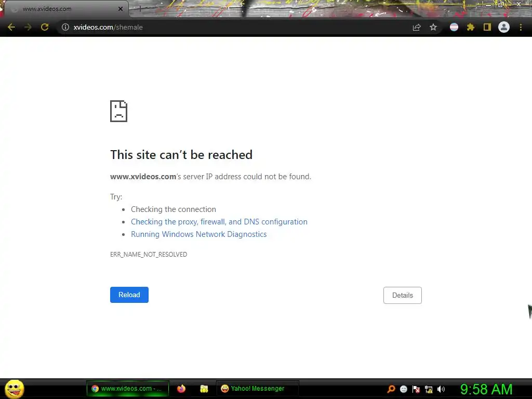532x399 pixels.
Task: Click the ERR_NAME_NOT_RESOLVED error code text
Action: 149,255
